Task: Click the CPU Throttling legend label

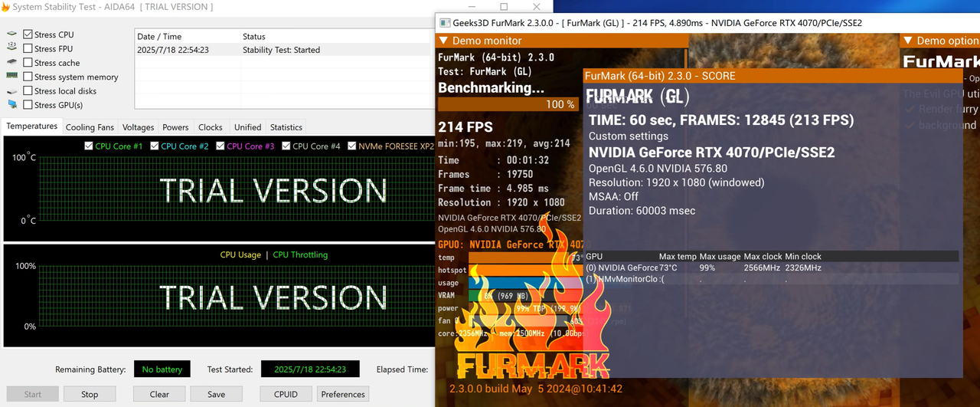Action: (300, 254)
